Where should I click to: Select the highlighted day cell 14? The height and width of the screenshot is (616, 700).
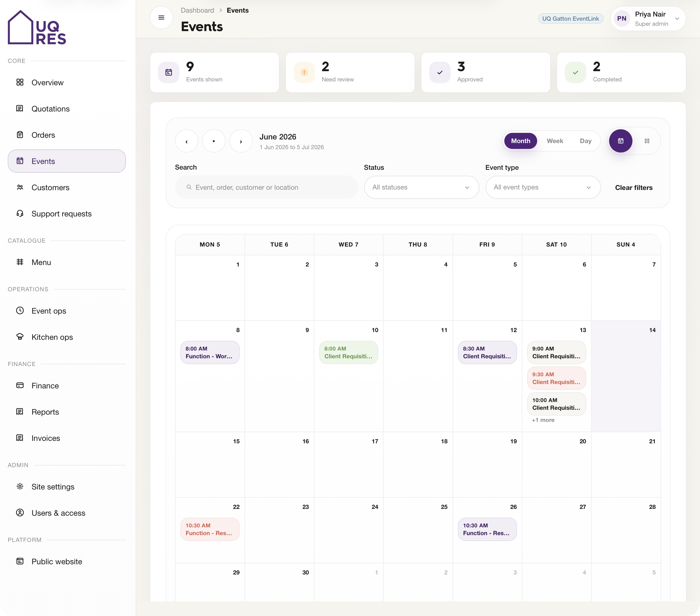[x=626, y=376]
